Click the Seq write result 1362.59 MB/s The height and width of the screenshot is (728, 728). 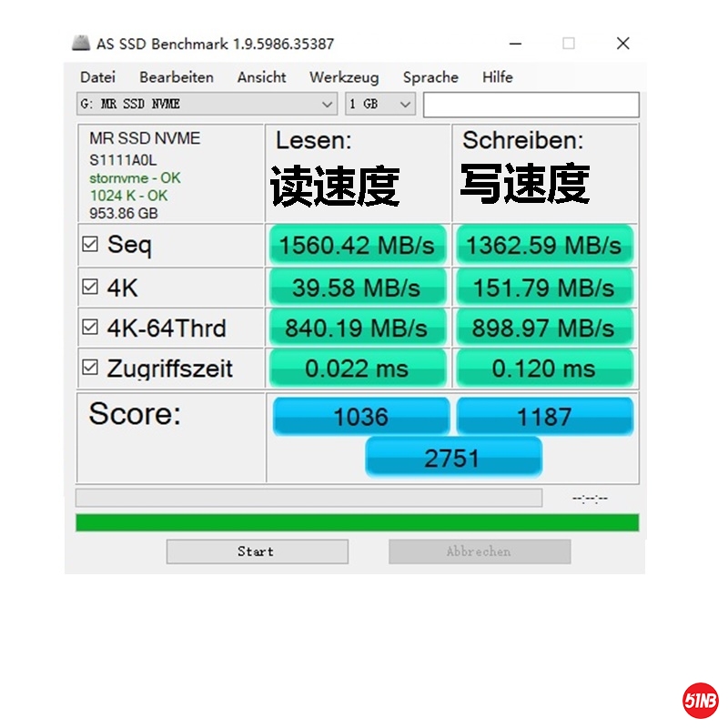544,245
